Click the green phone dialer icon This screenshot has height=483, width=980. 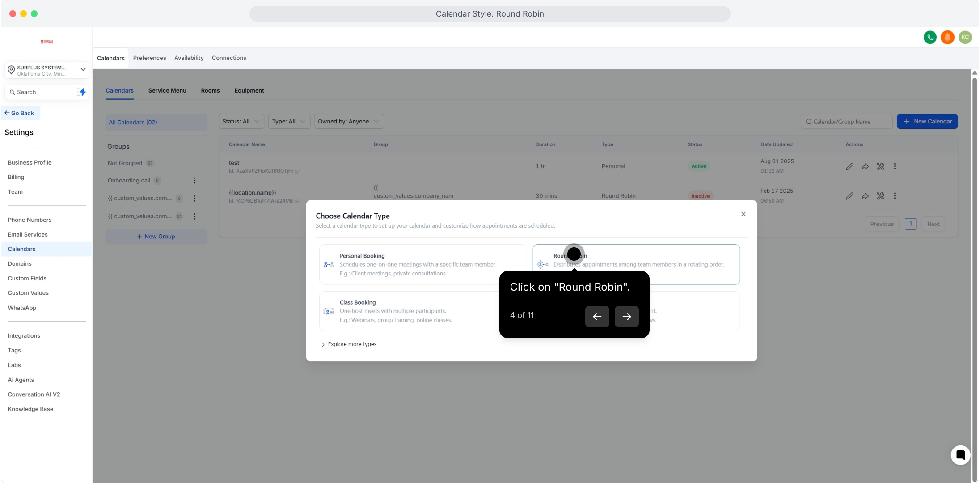(930, 37)
